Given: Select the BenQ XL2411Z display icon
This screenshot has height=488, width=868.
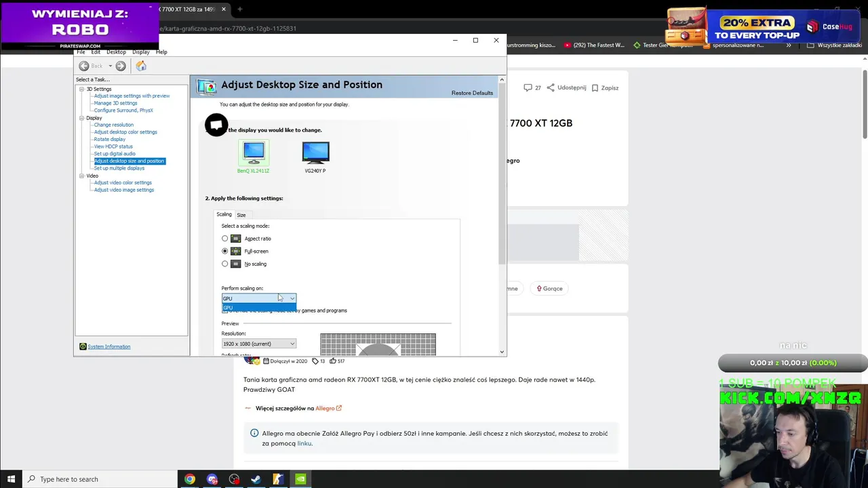Looking at the screenshot, I should tap(254, 153).
